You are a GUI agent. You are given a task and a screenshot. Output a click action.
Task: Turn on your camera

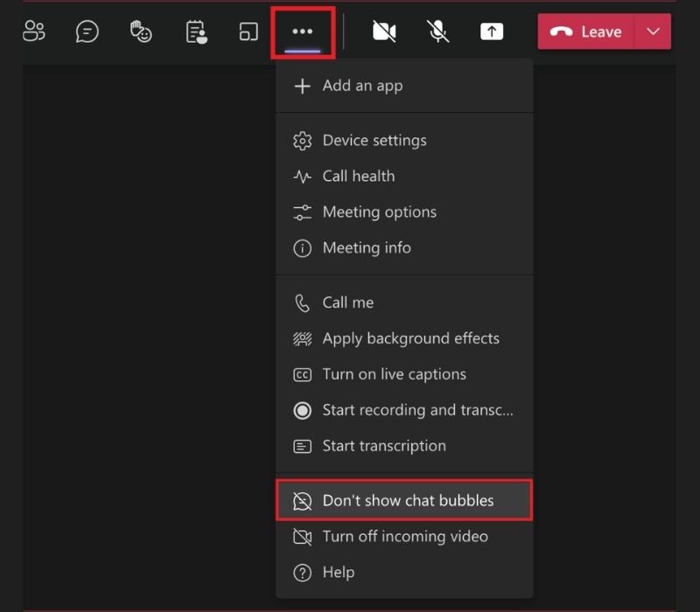(x=383, y=31)
